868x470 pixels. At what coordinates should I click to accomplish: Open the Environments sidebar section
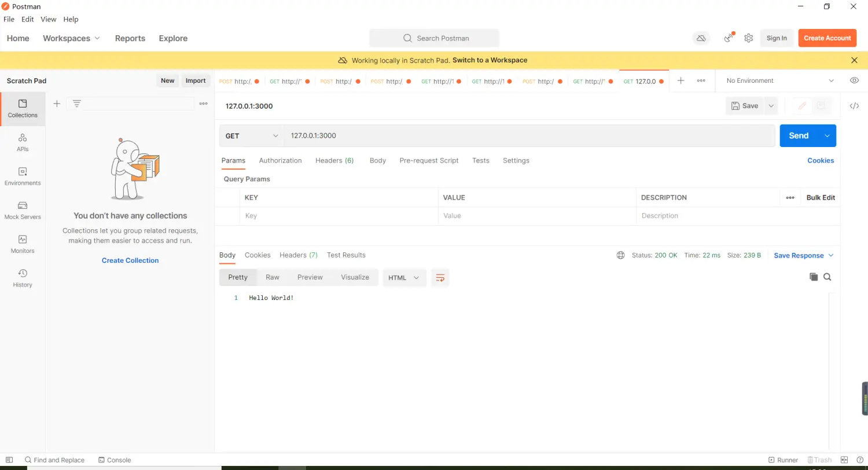[23, 177]
